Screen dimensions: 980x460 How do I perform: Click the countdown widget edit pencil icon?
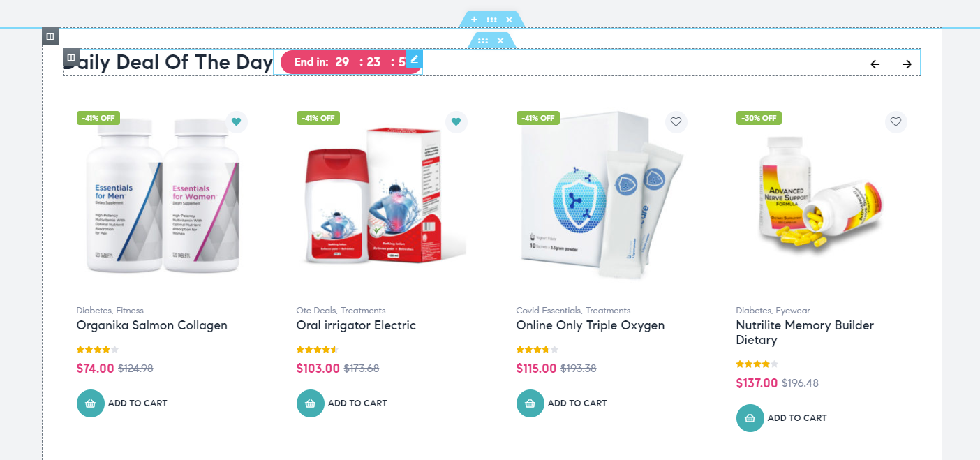coord(414,59)
